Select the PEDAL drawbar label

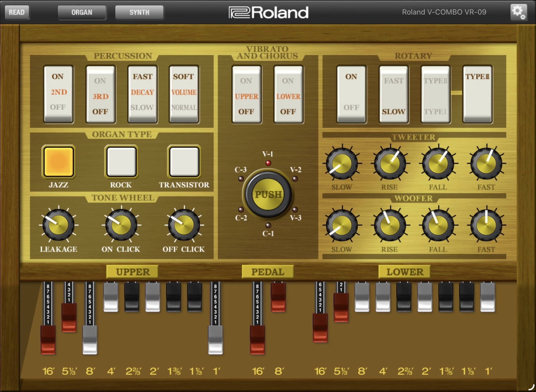pos(268,272)
